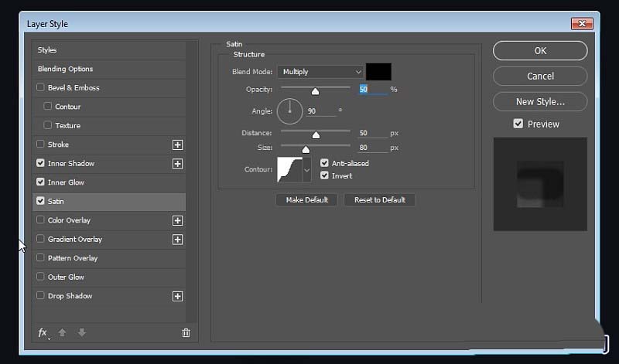The width and height of the screenshot is (619, 364).
Task: Open the fx add-style menu icon
Action: (x=43, y=333)
